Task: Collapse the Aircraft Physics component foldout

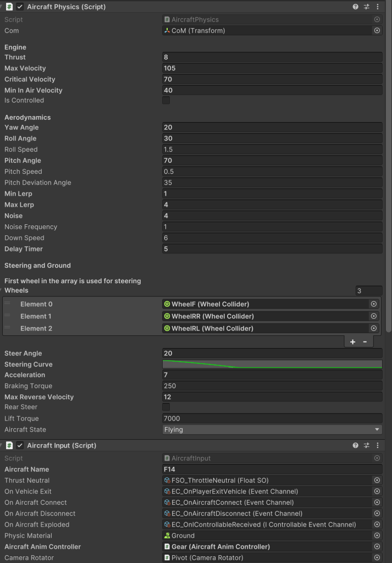Action: (x=2, y=7)
